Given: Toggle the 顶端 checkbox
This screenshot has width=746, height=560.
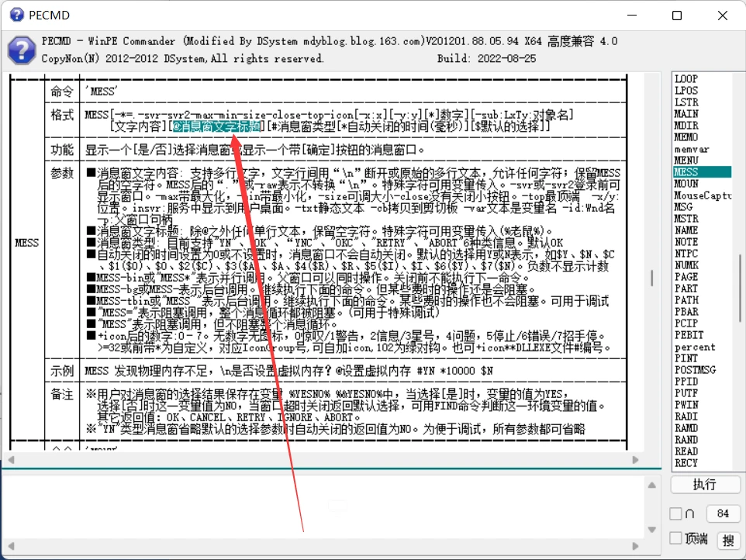Looking at the screenshot, I should (x=675, y=538).
